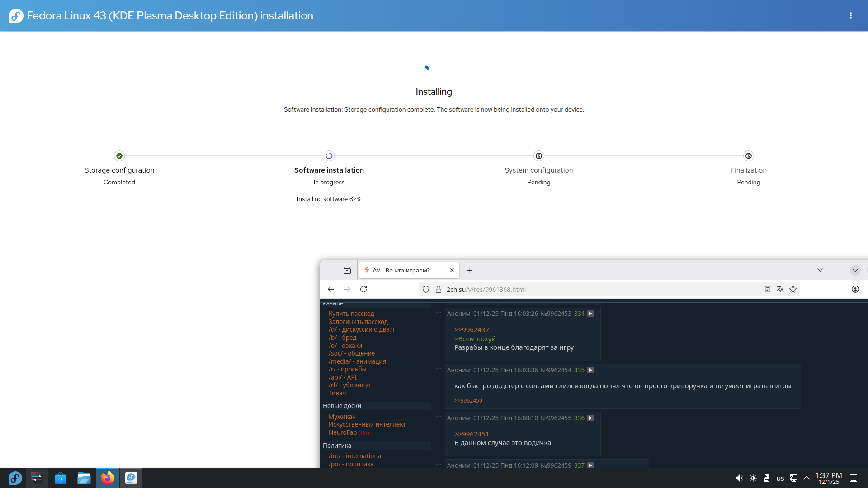
Task: Open Firefox reader view icon
Action: 767,289
